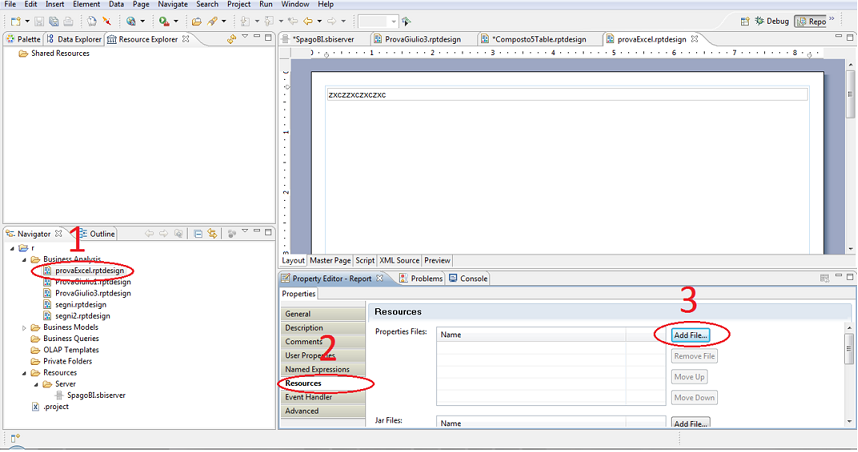Switch to the Outline tab
The width and height of the screenshot is (858, 452).
pyautogui.click(x=97, y=234)
